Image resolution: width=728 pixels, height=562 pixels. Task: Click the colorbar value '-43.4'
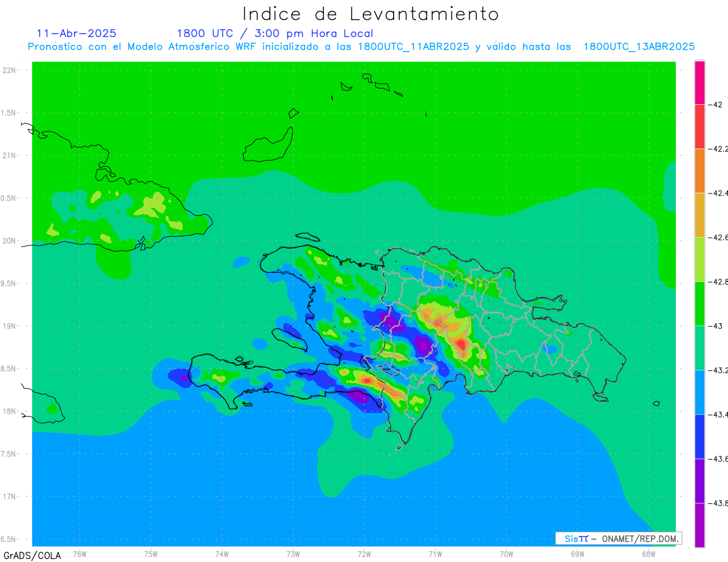pos(718,414)
